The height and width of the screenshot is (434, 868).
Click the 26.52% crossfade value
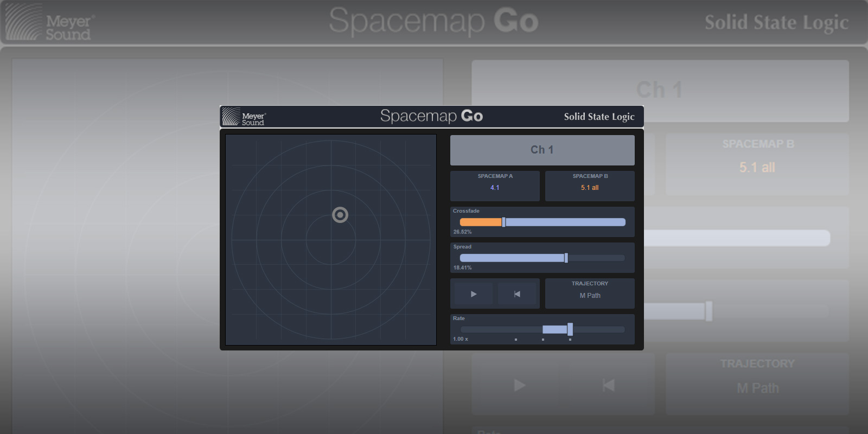click(x=463, y=232)
